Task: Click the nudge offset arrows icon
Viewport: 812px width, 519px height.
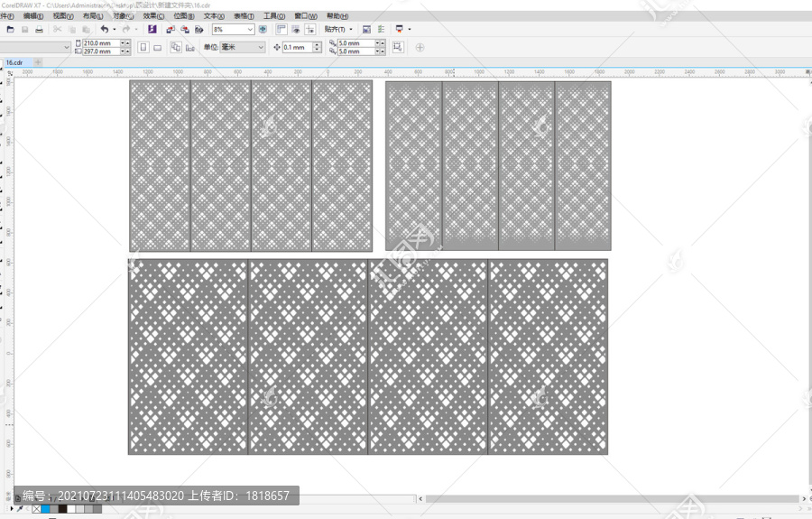Action: click(277, 47)
